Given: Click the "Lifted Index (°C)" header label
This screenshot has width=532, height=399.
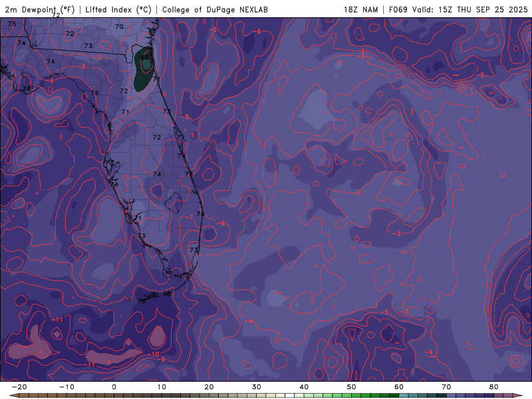Looking at the screenshot, I should tap(118, 9).
